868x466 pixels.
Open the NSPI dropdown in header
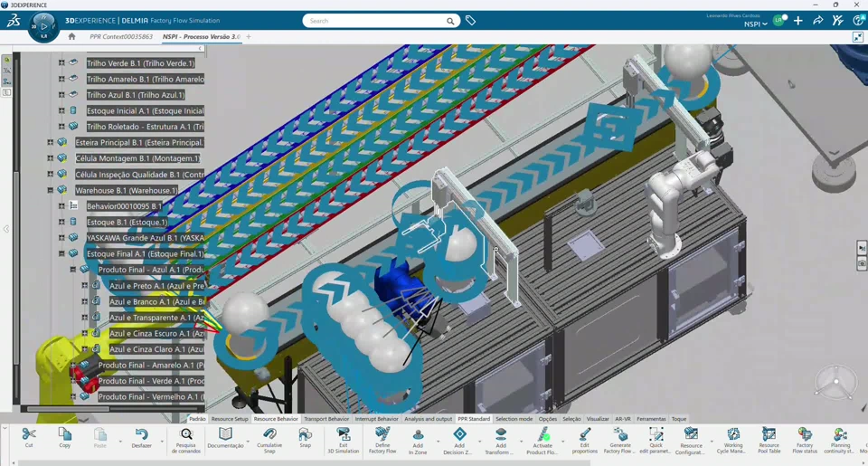pos(756,24)
